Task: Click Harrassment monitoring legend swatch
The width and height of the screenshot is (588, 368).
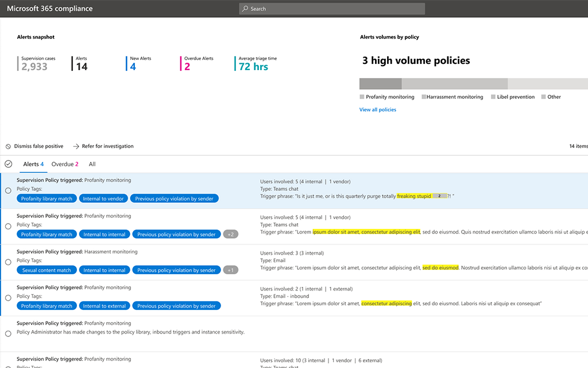Action: 424,97
